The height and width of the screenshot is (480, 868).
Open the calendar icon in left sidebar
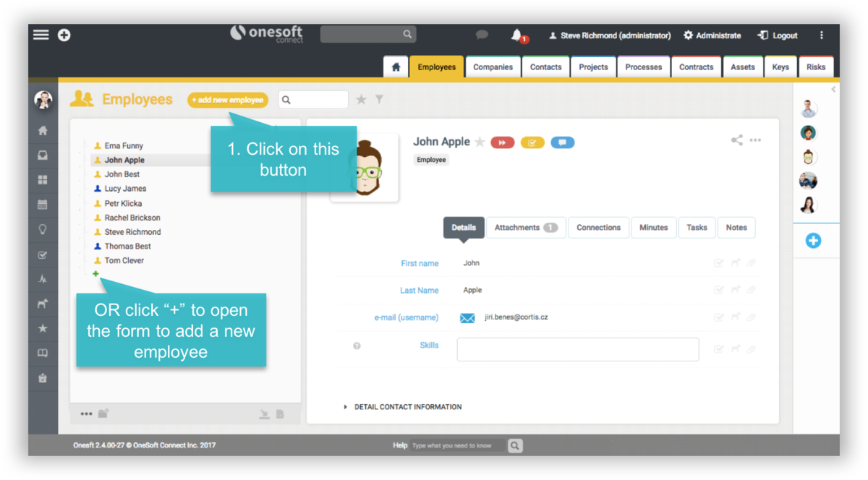[43, 205]
